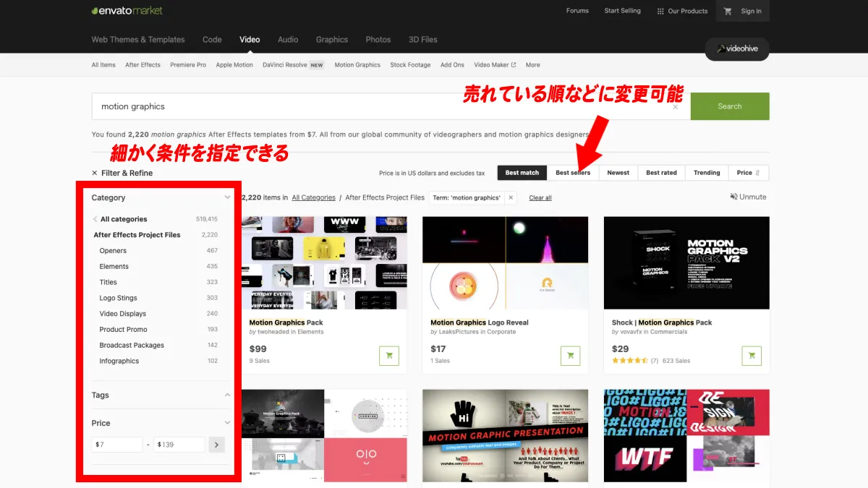Open the 3D Files tab
868x488 pixels.
[x=423, y=40]
